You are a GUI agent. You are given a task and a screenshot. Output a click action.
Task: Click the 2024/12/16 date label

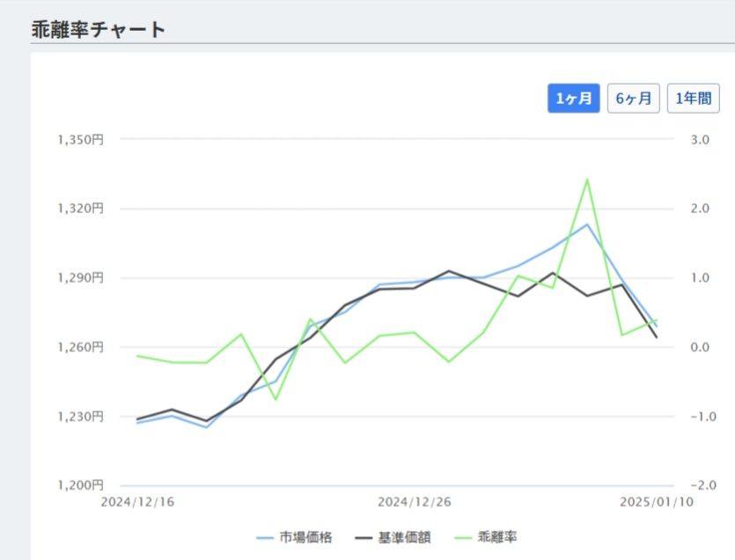coord(137,502)
